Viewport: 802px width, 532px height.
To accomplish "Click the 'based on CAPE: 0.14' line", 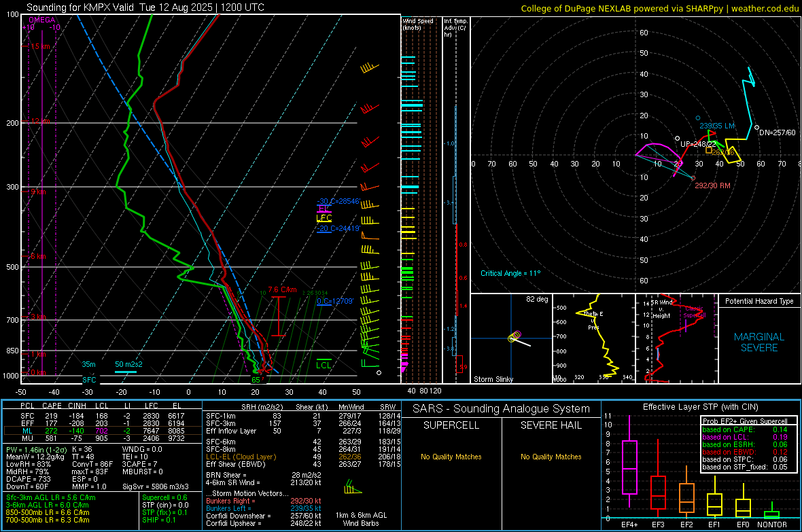I will tap(745, 429).
